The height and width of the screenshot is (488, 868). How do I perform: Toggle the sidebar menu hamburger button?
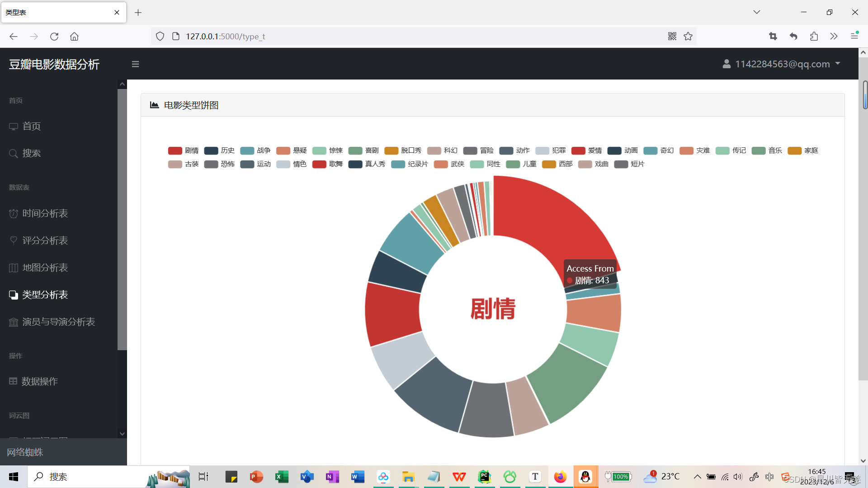[135, 64]
